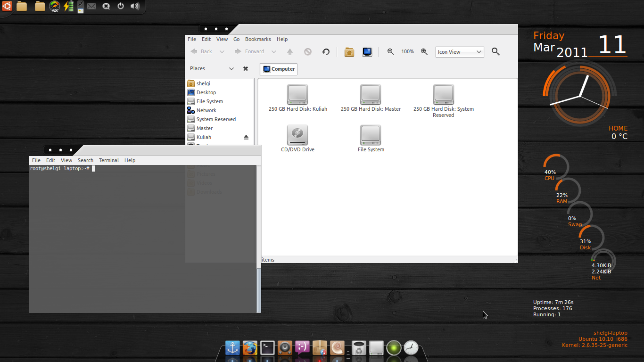This screenshot has width=644, height=362.
Task: Click the anchor icon in the dock
Action: point(232,348)
